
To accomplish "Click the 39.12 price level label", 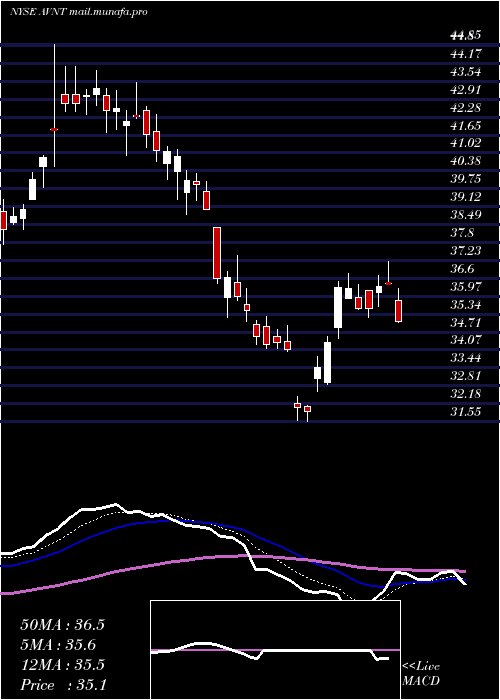I will pyautogui.click(x=466, y=197).
